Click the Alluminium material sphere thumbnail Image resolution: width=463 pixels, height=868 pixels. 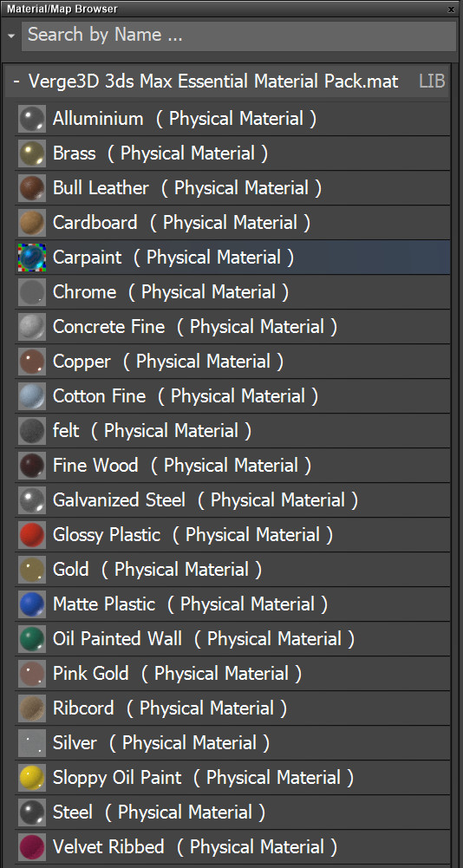(31, 119)
